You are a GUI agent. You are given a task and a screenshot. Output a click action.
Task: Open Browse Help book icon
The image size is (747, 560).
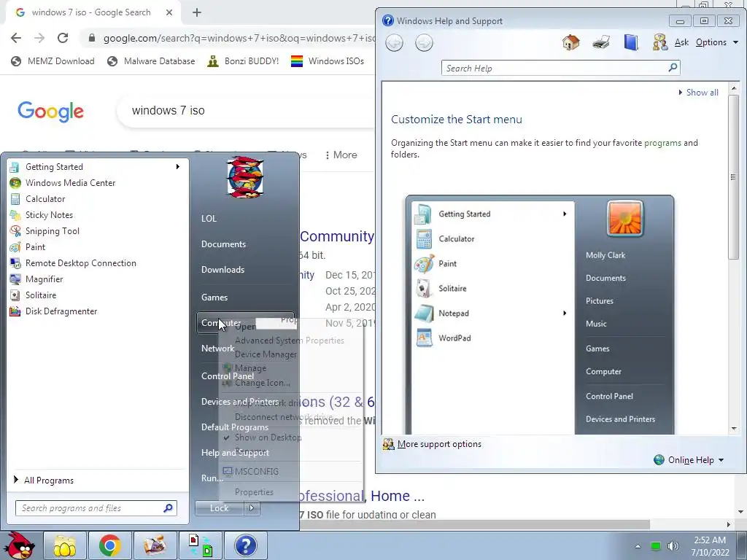pyautogui.click(x=631, y=42)
